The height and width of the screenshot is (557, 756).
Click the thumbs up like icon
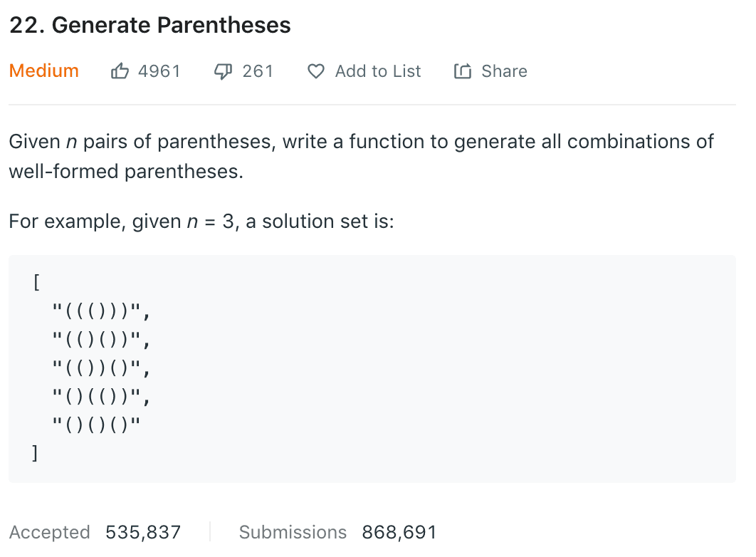coord(120,71)
